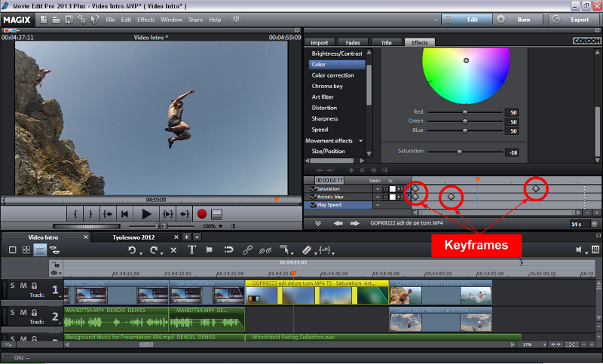Viewport: 603px width, 364px height.
Task: Uncheck the Saturation effect checkbox
Action: (313, 188)
